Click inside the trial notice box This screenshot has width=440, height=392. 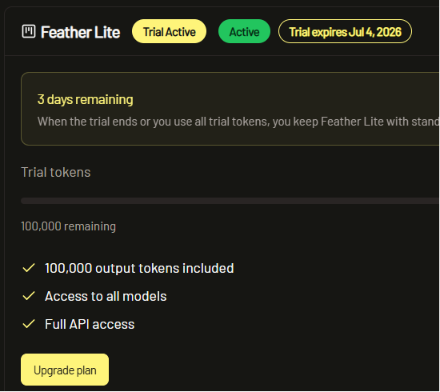(x=230, y=109)
